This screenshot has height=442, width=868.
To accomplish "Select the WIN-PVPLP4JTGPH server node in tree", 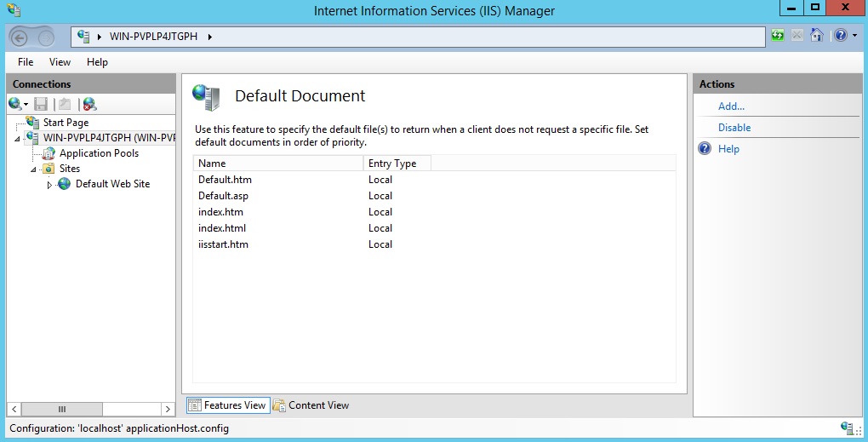I will point(109,138).
